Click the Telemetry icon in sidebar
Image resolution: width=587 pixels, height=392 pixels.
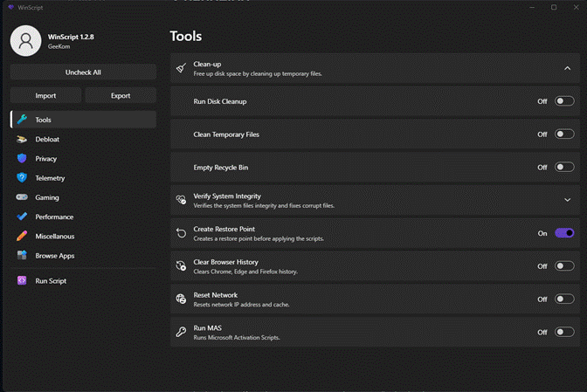pyautogui.click(x=22, y=178)
